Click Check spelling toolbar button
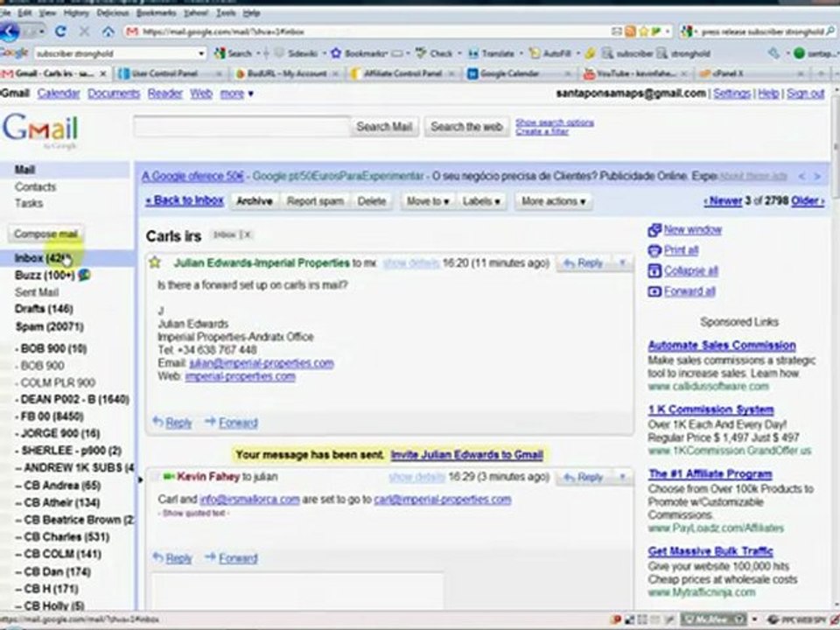This screenshot has width=840, height=630. 435,53
